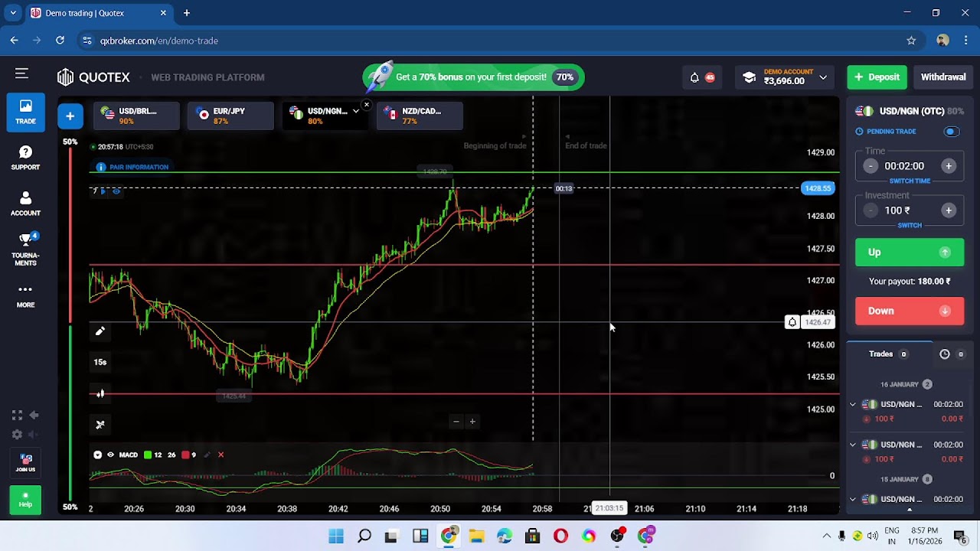
Task: Open the settings gear in the sidebar
Action: coord(17,434)
